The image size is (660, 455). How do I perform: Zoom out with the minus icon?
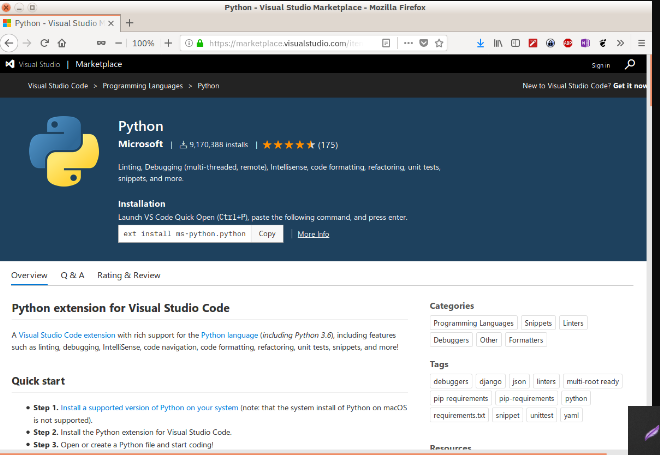pyautogui.click(x=119, y=43)
